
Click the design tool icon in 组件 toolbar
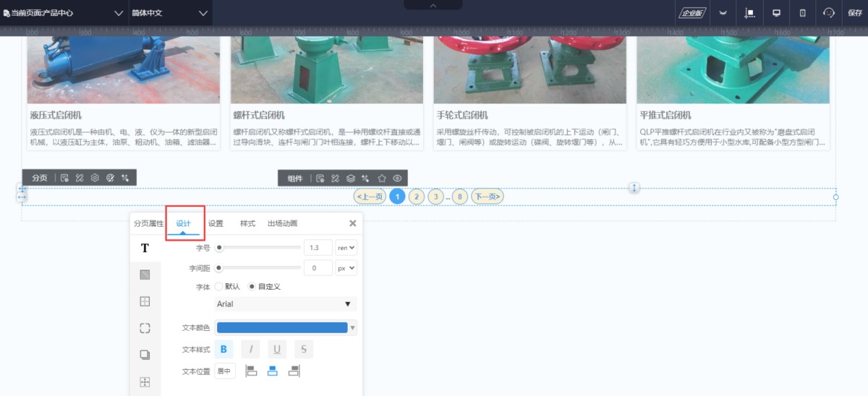tap(335, 178)
